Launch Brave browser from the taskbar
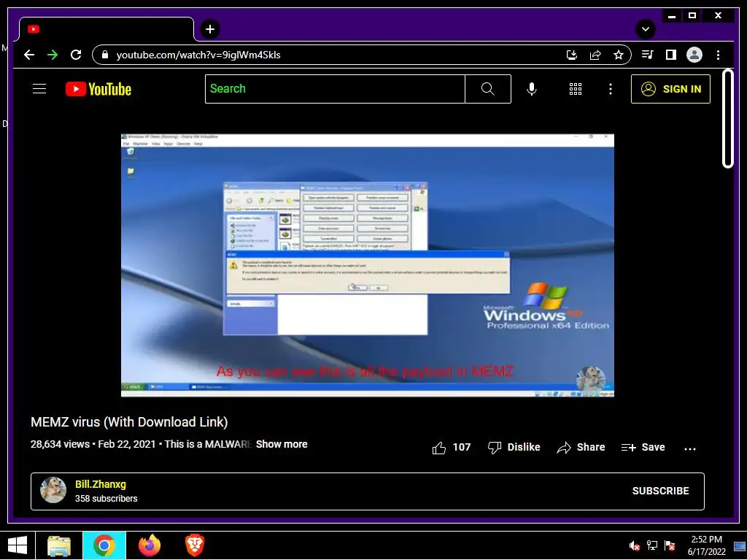 [195, 545]
